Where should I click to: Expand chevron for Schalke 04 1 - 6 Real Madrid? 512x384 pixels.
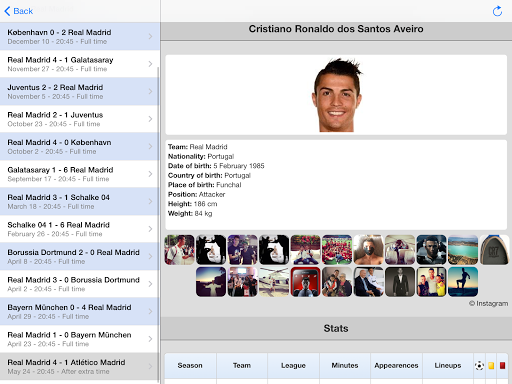[x=150, y=229]
